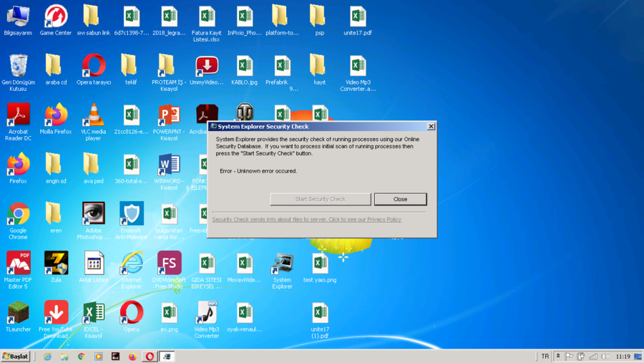Close the System Explorer Security Check window via X
The image size is (644, 363).
click(431, 127)
